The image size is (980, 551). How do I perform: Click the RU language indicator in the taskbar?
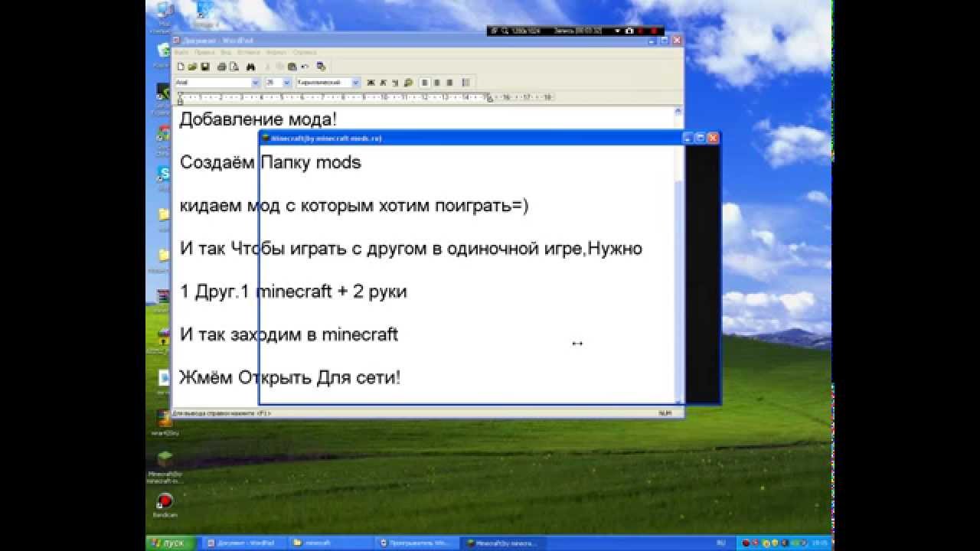click(720, 543)
